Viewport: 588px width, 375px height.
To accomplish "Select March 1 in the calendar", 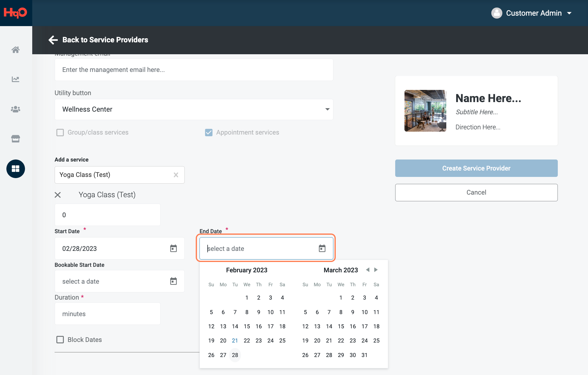I will pyautogui.click(x=341, y=298).
